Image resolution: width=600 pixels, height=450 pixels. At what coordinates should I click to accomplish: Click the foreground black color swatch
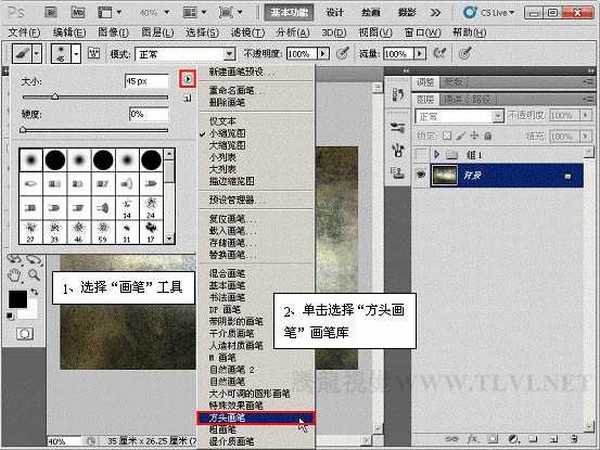pos(19,299)
